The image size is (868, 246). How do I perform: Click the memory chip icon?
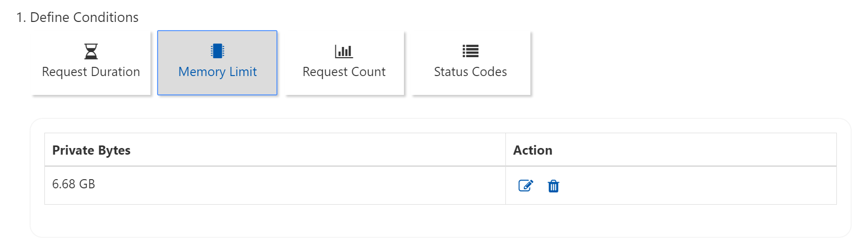(x=217, y=51)
